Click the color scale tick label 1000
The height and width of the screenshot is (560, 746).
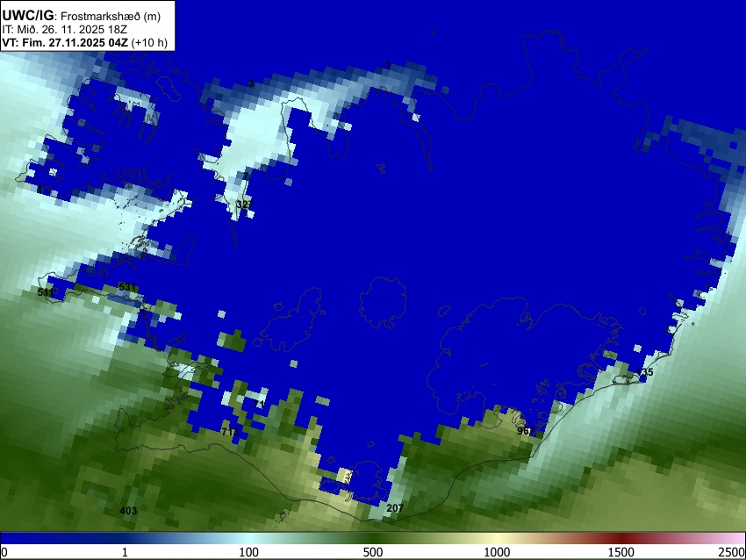tap(497, 552)
